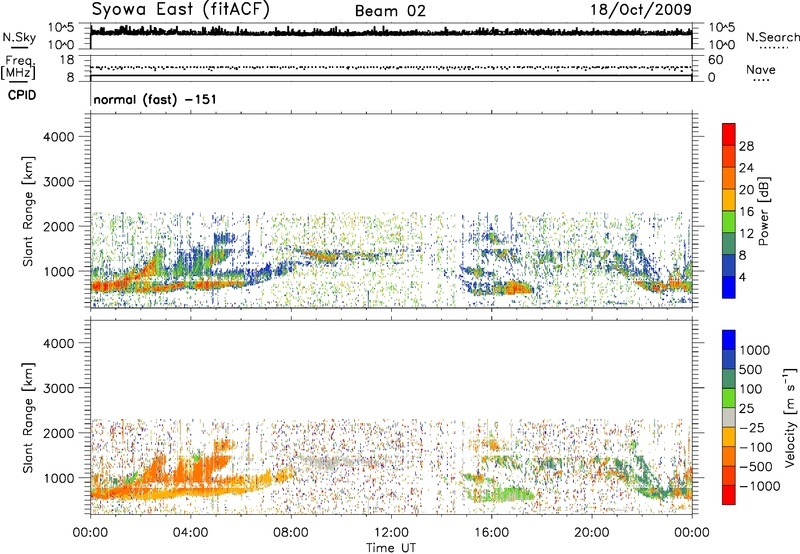Click the '16:00' time tick label
This screenshot has width=800, height=554.
491,533
